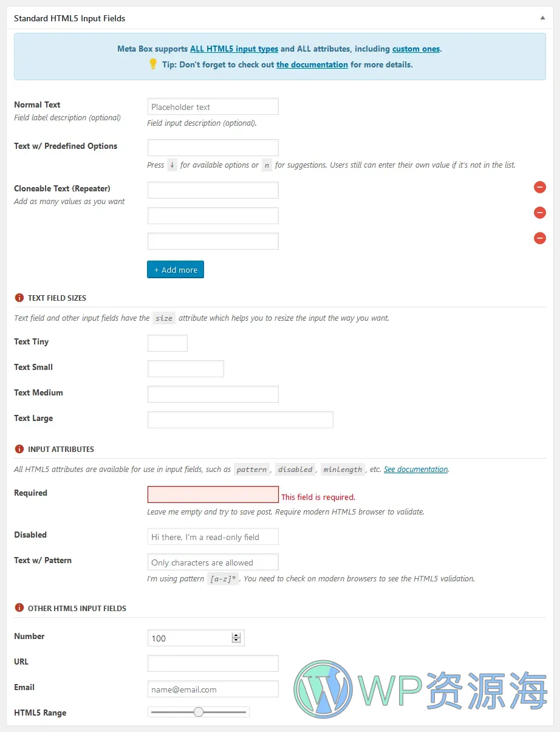Screen dimensions: 560x732
Task: Click the empty Required field
Action: [x=213, y=494]
